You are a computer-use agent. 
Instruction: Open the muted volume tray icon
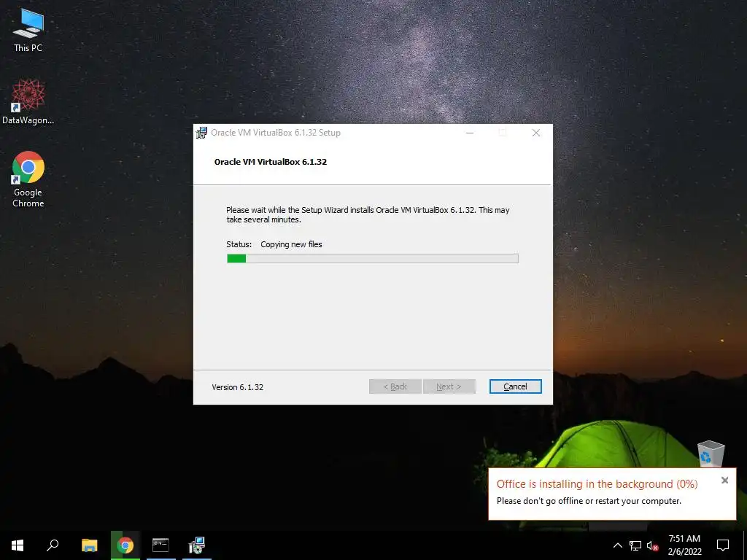pyautogui.click(x=652, y=545)
